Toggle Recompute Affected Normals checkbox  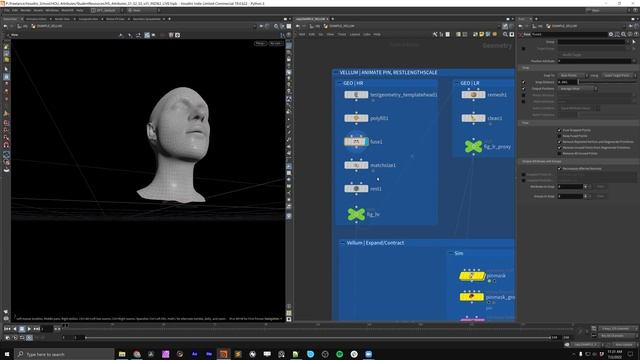pos(560,169)
